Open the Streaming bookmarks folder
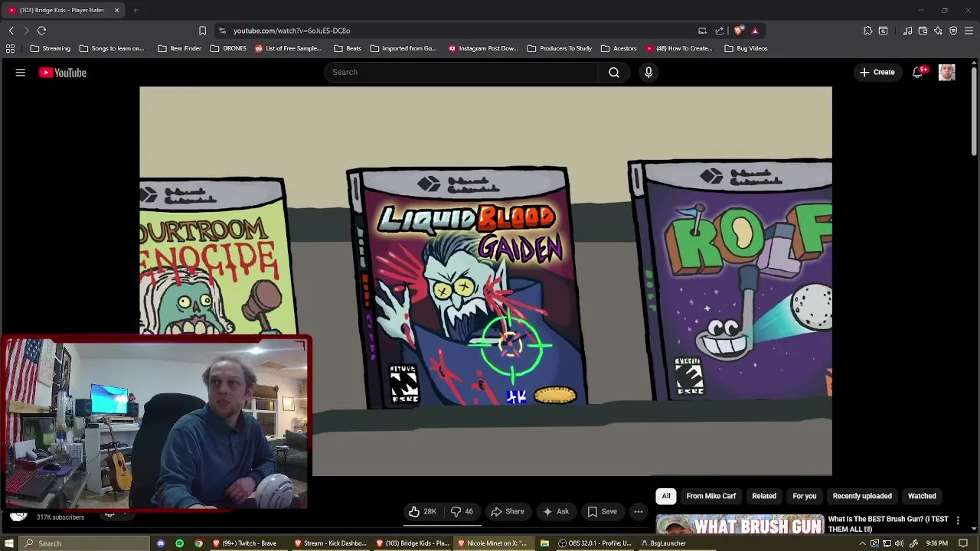This screenshot has height=551, width=980. coord(51,48)
